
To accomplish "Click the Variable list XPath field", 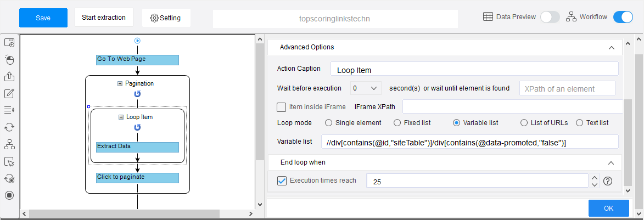I will 470,142.
